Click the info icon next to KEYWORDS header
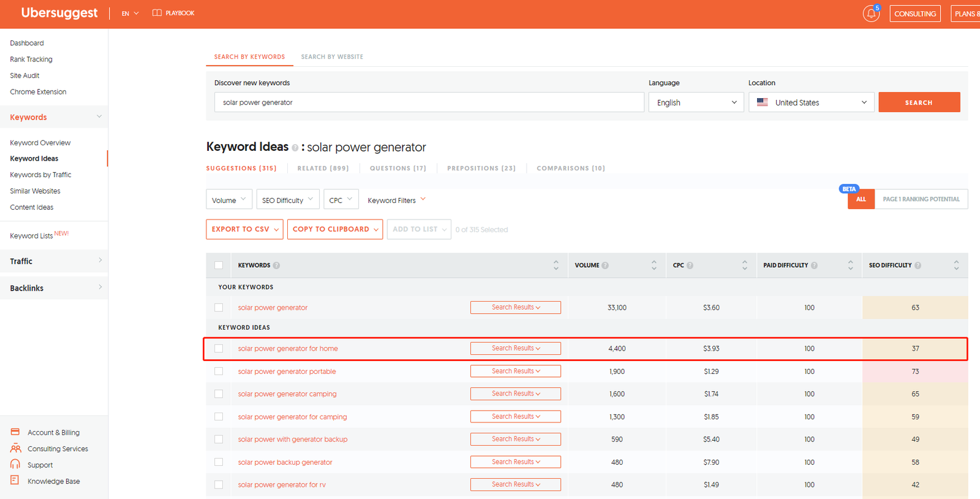 coord(276,265)
